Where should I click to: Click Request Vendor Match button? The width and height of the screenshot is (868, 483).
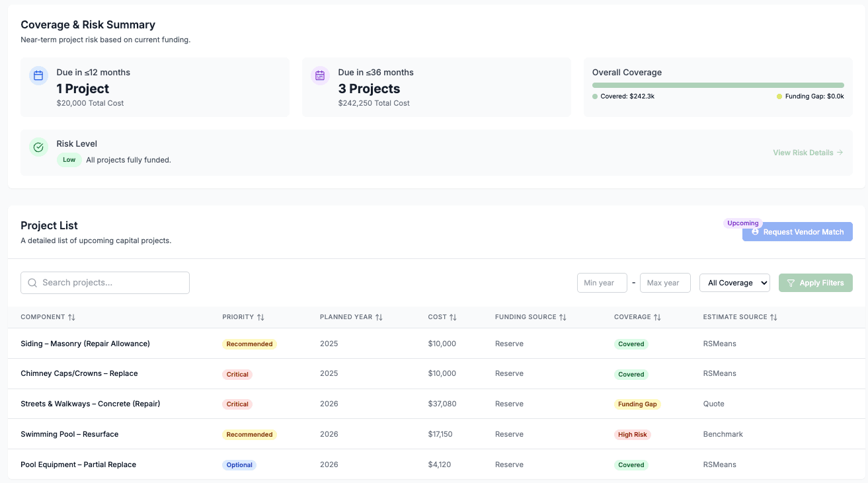coord(797,232)
